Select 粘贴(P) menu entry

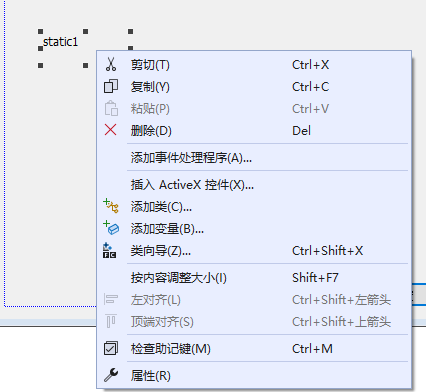[254, 109]
